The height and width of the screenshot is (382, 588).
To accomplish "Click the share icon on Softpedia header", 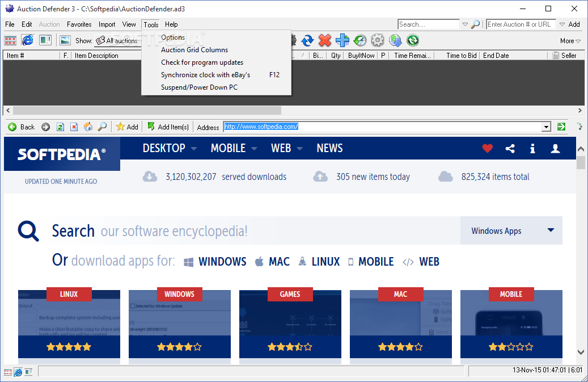I will (x=510, y=149).
